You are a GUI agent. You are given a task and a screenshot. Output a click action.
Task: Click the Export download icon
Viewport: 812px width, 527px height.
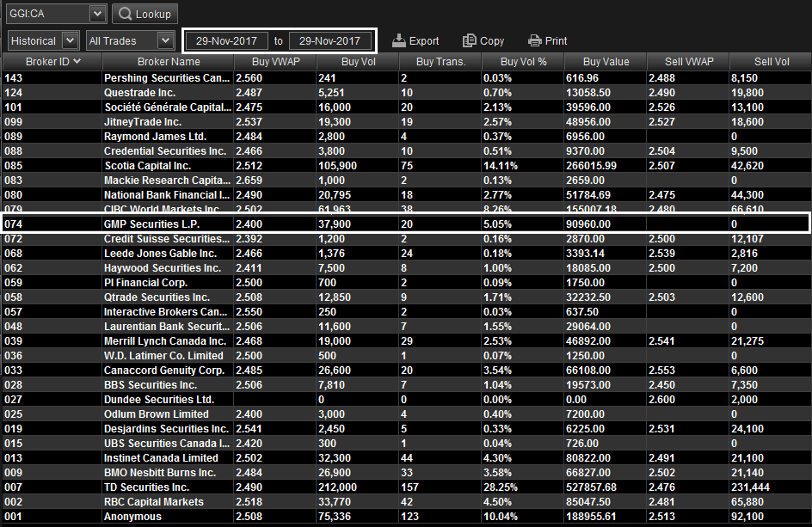[399, 41]
